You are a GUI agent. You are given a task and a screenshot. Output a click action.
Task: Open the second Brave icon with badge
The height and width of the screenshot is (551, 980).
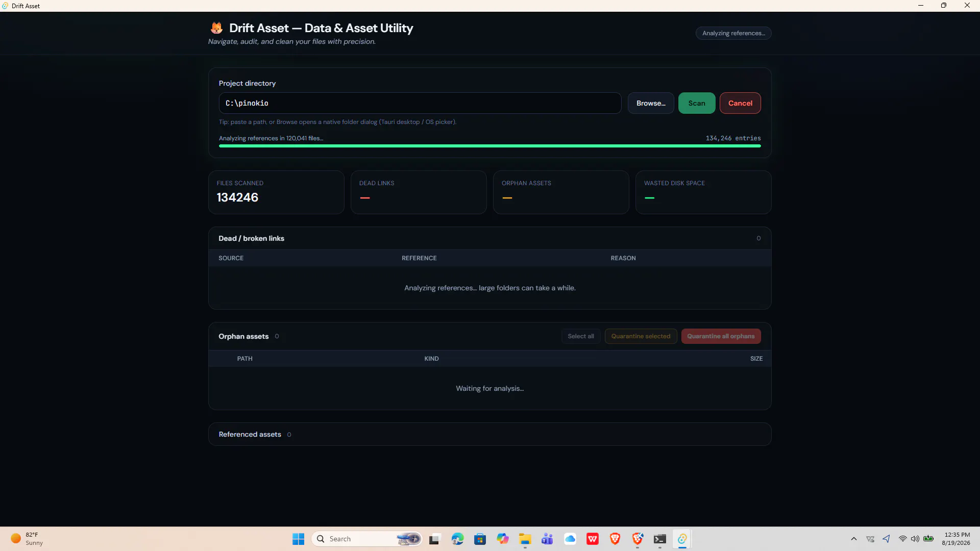(638, 539)
